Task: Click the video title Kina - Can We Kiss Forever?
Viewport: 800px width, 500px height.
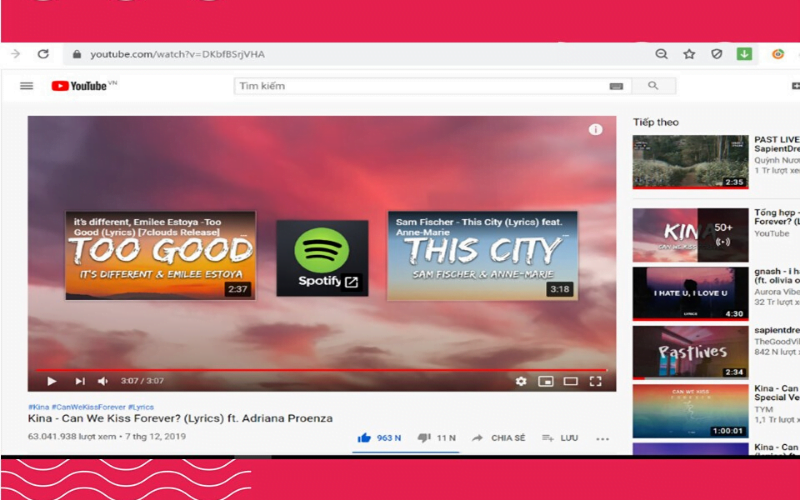Action: point(180,418)
